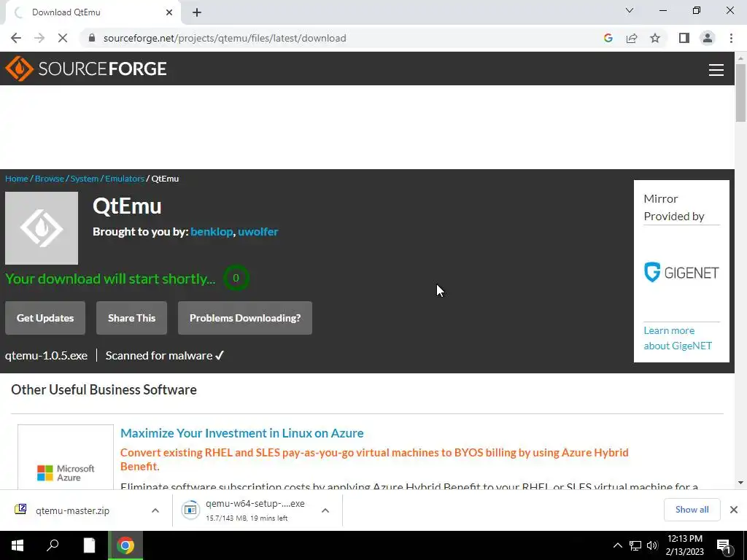Open the volume tray icon

pos(652,545)
